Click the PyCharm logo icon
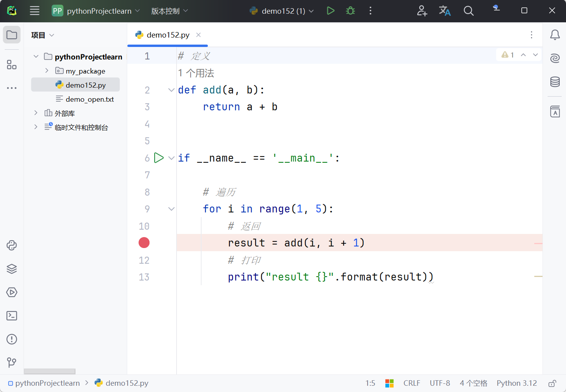The image size is (566, 392). [x=12, y=11]
